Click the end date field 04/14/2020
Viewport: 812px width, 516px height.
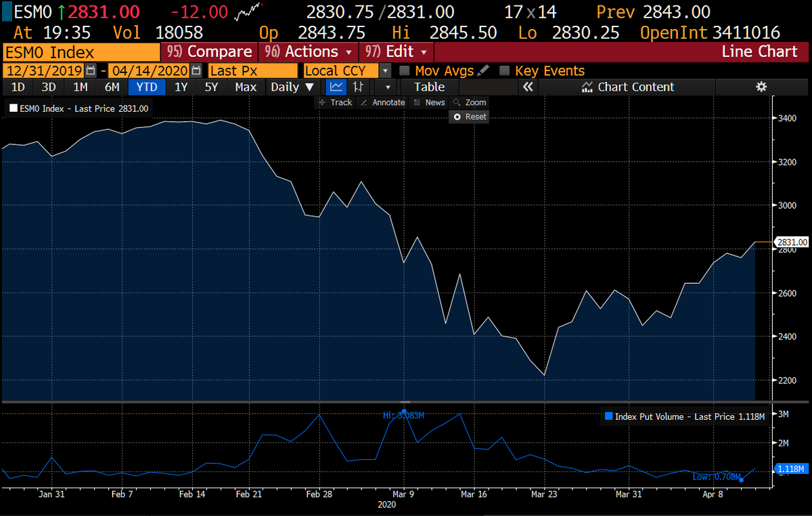pyautogui.click(x=149, y=70)
